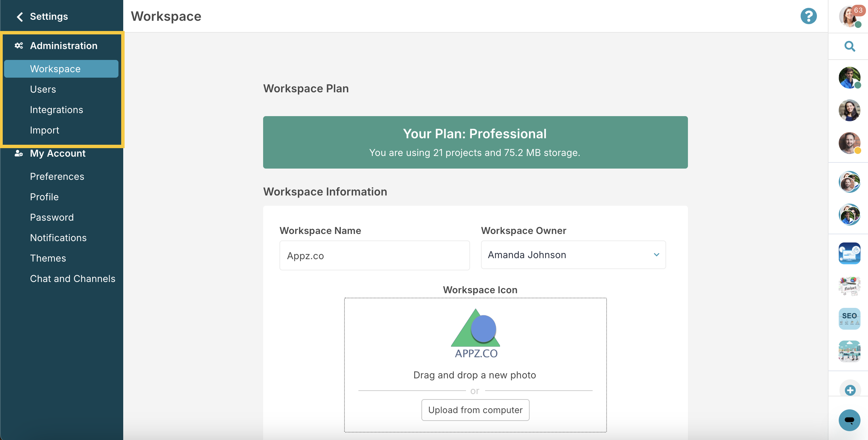Screen dimensions: 868x440
Task: Open the help question mark icon
Action: [x=808, y=16]
